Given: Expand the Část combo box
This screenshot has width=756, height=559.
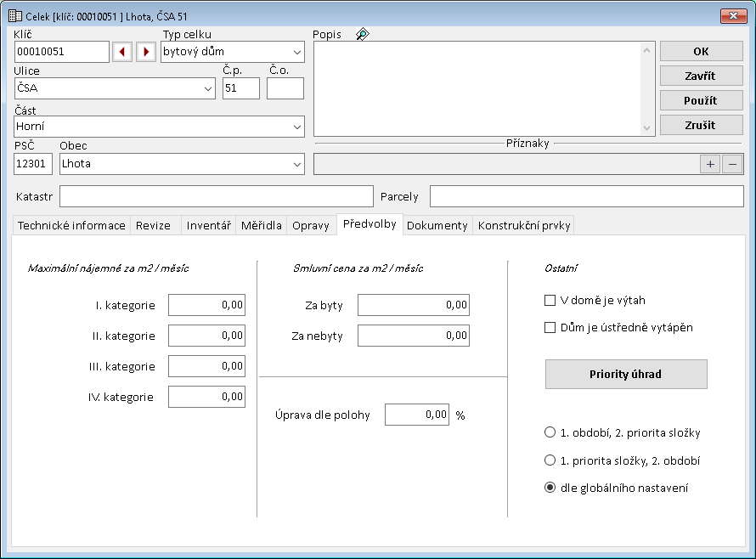Looking at the screenshot, I should (x=296, y=127).
